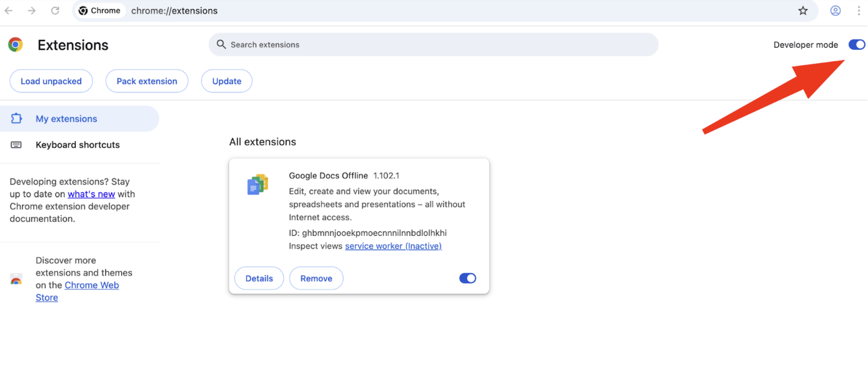Screen dimensions: 868x382
Task: Click the chrome://extensions address bar URL
Action: click(x=174, y=10)
